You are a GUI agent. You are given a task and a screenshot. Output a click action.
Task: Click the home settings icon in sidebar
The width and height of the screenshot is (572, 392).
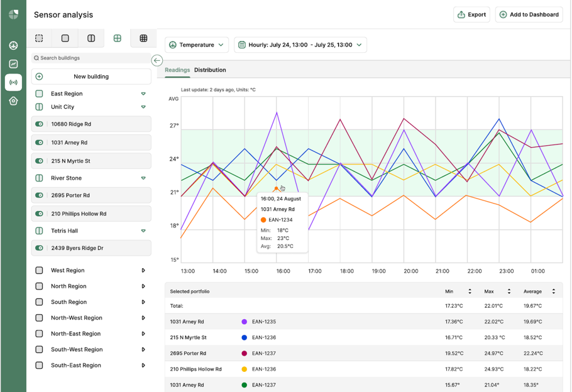point(13,101)
